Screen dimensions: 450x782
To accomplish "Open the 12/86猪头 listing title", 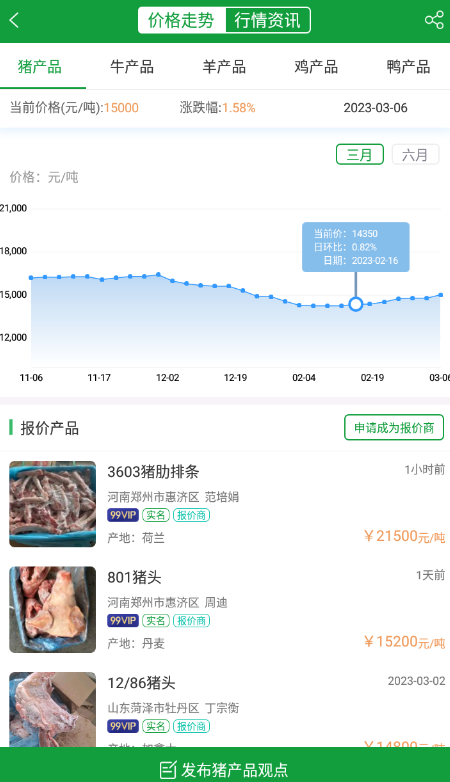I will point(141,683).
